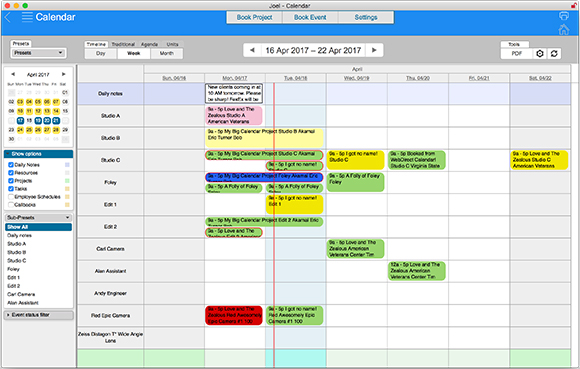Image resolution: width=580 pixels, height=369 pixels.
Task: Click the Andy Engineer resource row label
Action: click(110, 293)
